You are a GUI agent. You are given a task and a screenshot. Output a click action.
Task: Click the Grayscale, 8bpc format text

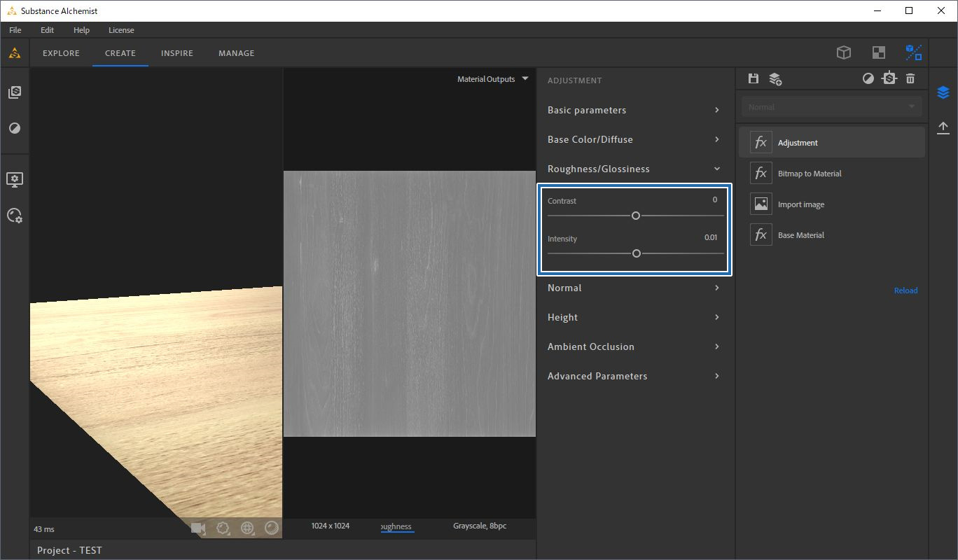tap(480, 526)
